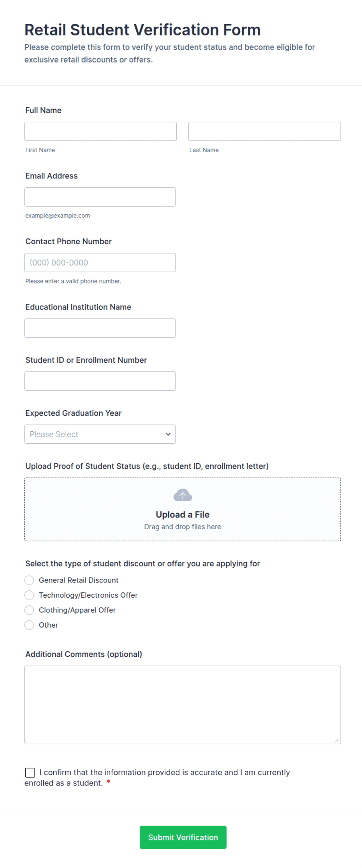
Task: Choose the Clothing/Apparel Offer option
Action: coord(29,610)
